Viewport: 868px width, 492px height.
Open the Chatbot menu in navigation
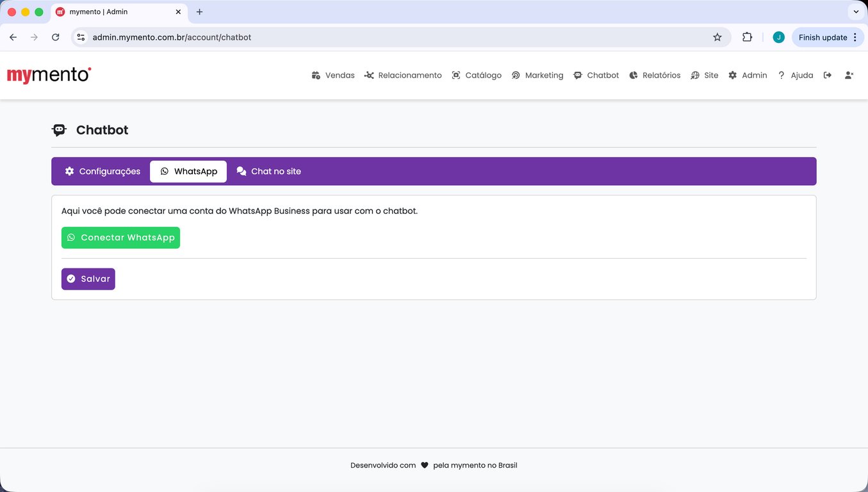[x=596, y=75]
